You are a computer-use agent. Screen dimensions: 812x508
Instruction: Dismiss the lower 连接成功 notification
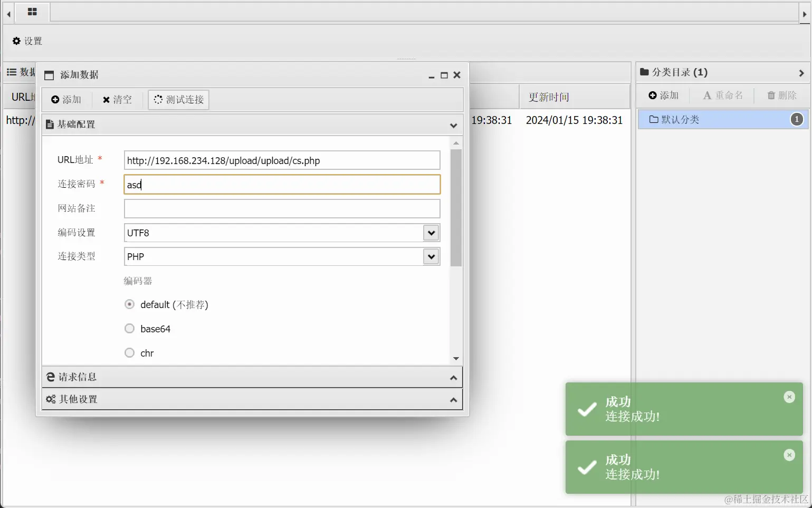(x=789, y=455)
